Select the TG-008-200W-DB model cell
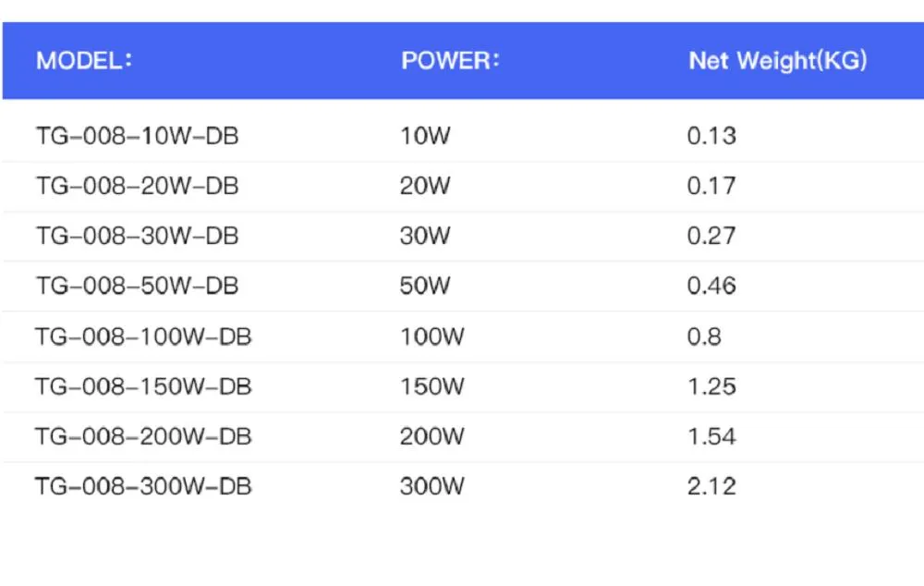This screenshot has width=924, height=586. coord(143,436)
